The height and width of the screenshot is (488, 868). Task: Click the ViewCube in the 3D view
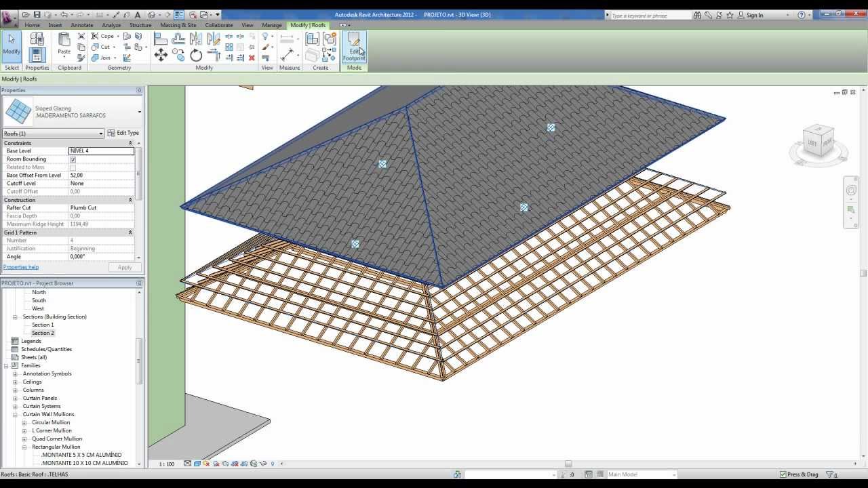coord(818,141)
